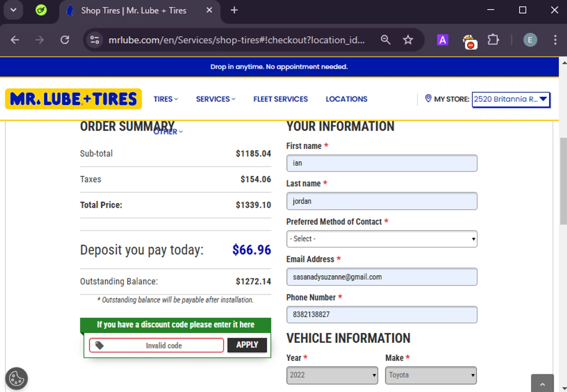The height and width of the screenshot is (392, 567).
Task: Bookmark this page with star icon
Action: (408, 40)
